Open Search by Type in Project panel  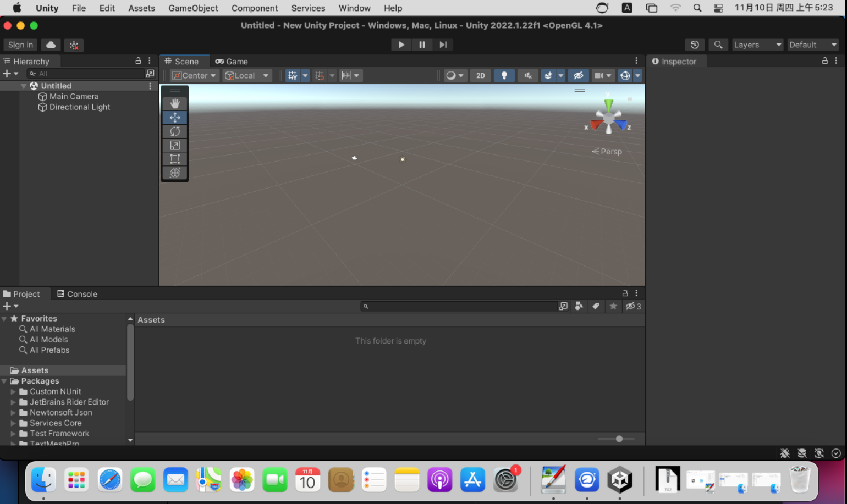click(x=579, y=306)
